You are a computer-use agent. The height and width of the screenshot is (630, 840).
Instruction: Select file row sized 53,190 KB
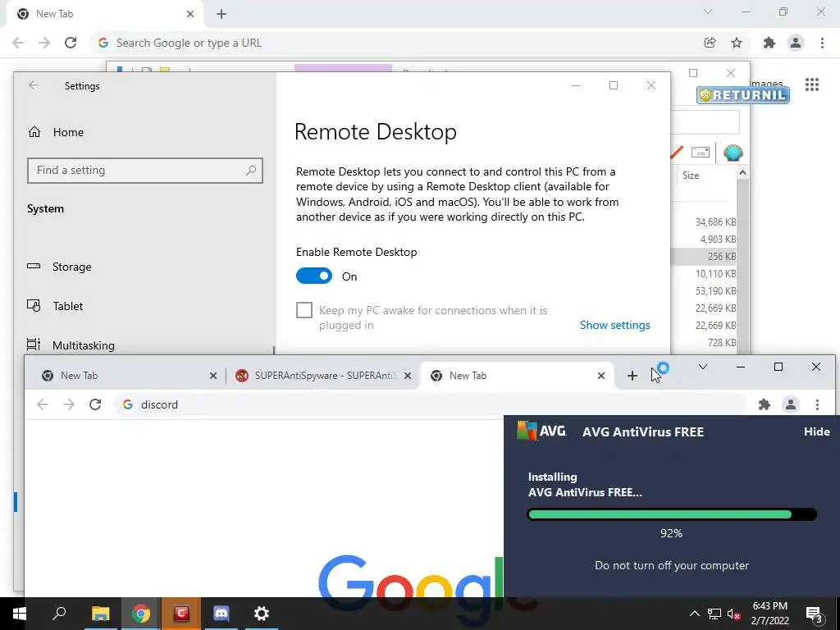[715, 291]
